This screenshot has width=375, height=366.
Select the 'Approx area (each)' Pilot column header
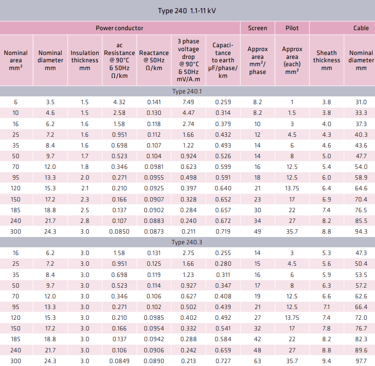click(292, 60)
